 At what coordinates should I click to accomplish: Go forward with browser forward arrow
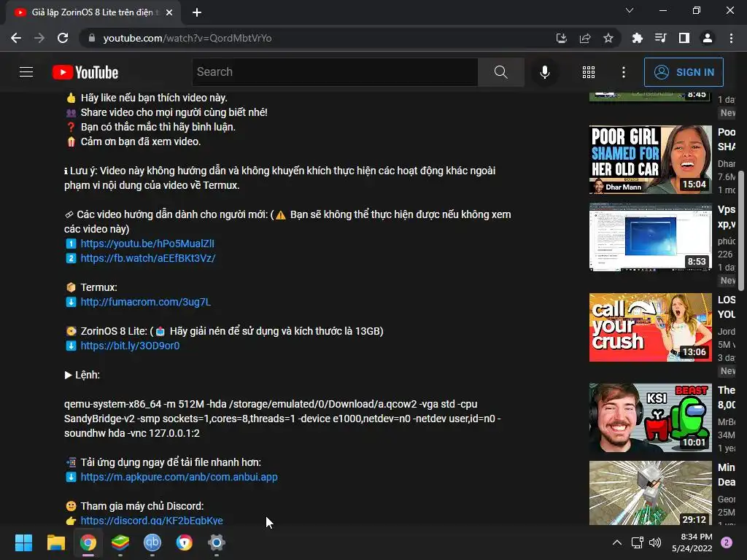(x=39, y=38)
